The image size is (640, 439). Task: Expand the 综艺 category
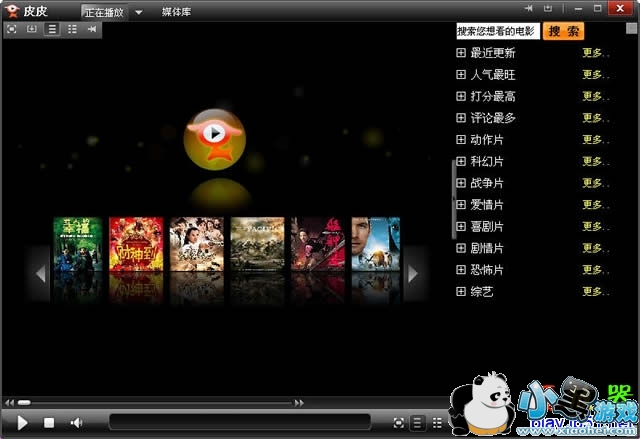(461, 291)
